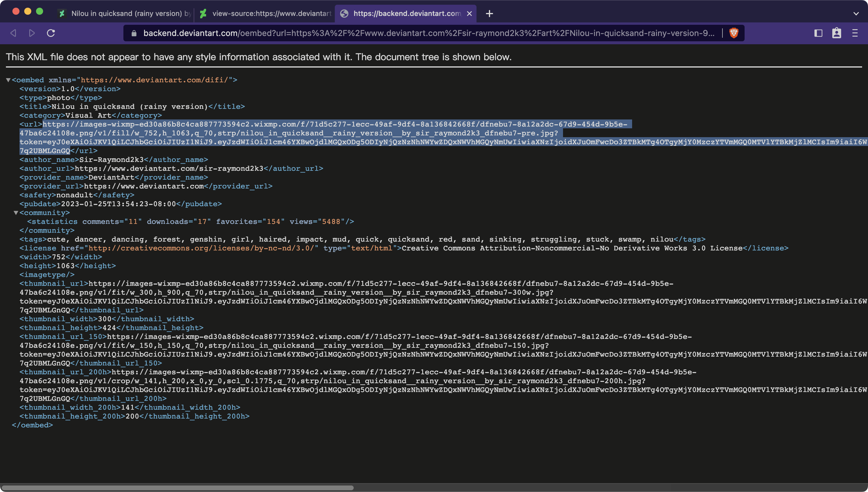The height and width of the screenshot is (492, 868).
Task: Click the author_name value Sir-Raymond2k3
Action: (112, 160)
